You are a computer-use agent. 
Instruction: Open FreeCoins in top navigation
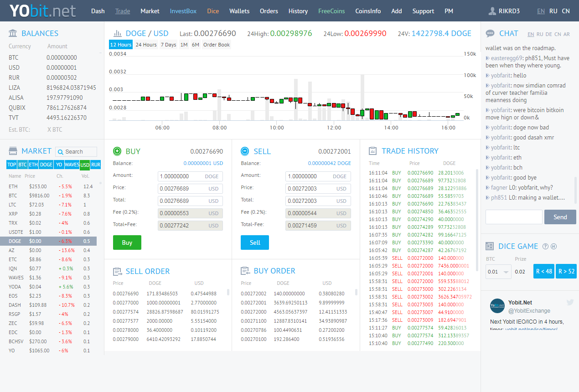331,11
